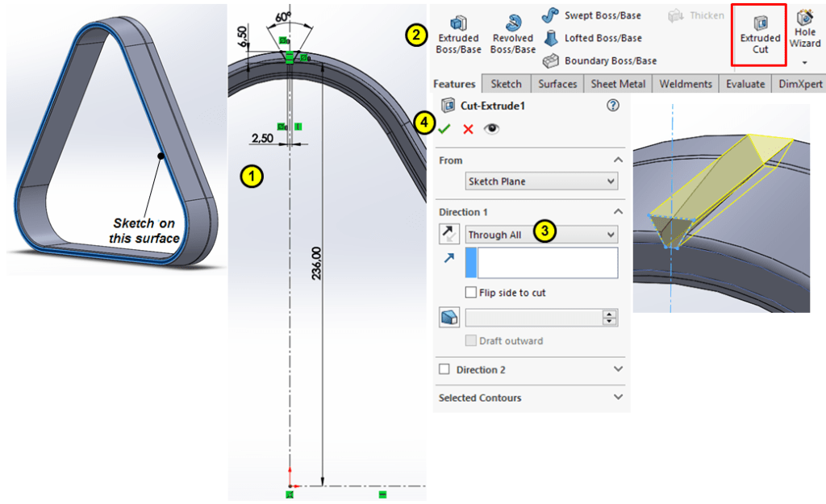Select the Revolved Boss/Base tool

(512, 34)
